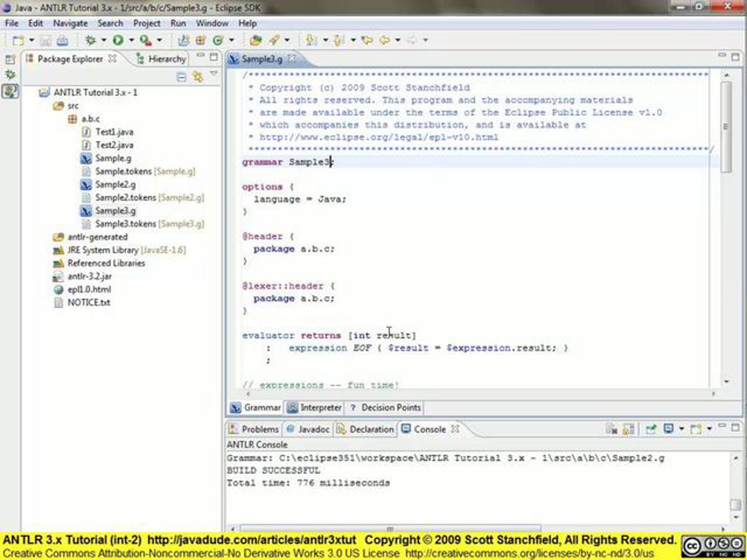The height and width of the screenshot is (560, 747).
Task: Click the editor scroll-down arrow
Action: point(726,382)
